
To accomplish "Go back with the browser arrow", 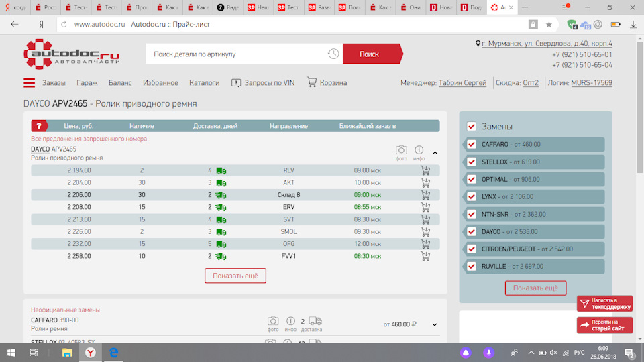I will point(14,25).
